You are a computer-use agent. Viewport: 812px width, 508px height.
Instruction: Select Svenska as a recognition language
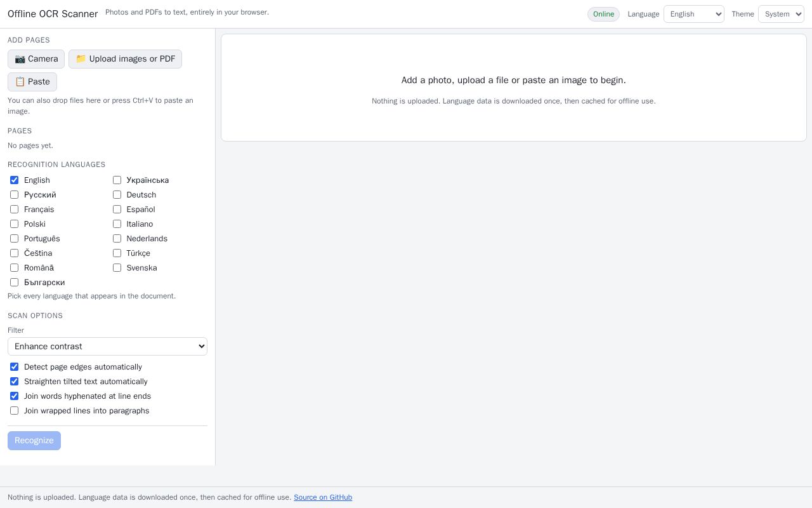pyautogui.click(x=117, y=268)
